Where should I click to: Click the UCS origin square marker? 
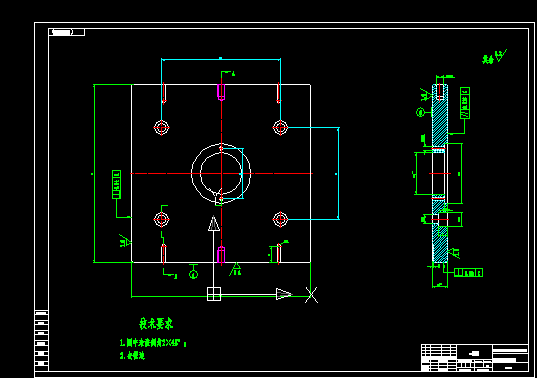tap(214, 294)
